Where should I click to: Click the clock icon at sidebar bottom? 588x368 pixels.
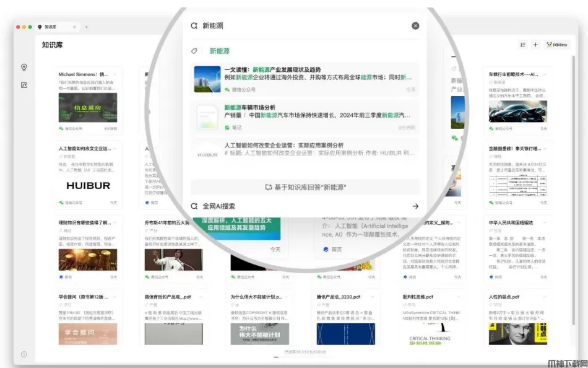(24, 354)
